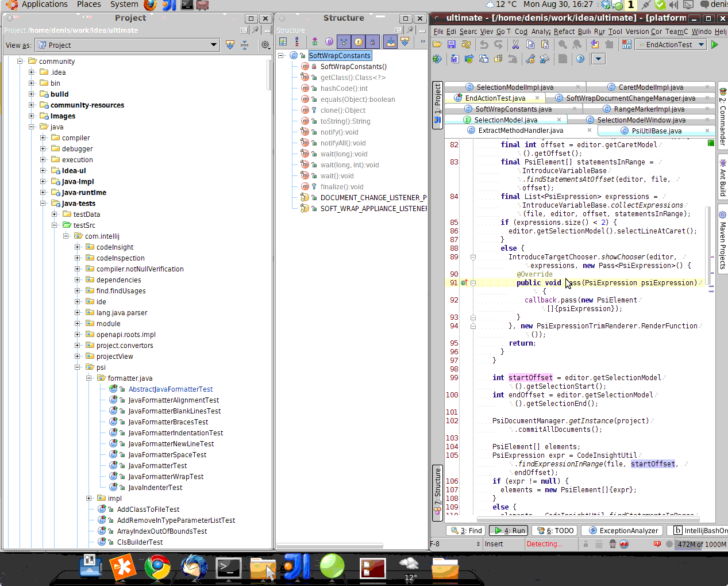Click the Save All floppy icon
Screen dimensions: 728x586
pyautogui.click(x=452, y=44)
